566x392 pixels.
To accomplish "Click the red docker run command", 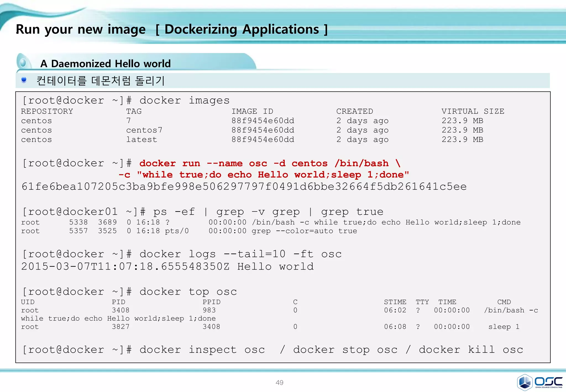I will [269, 163].
